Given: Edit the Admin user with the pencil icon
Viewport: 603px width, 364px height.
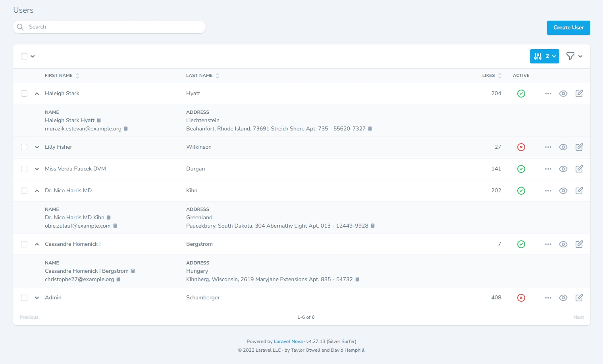Looking at the screenshot, I should click(579, 298).
